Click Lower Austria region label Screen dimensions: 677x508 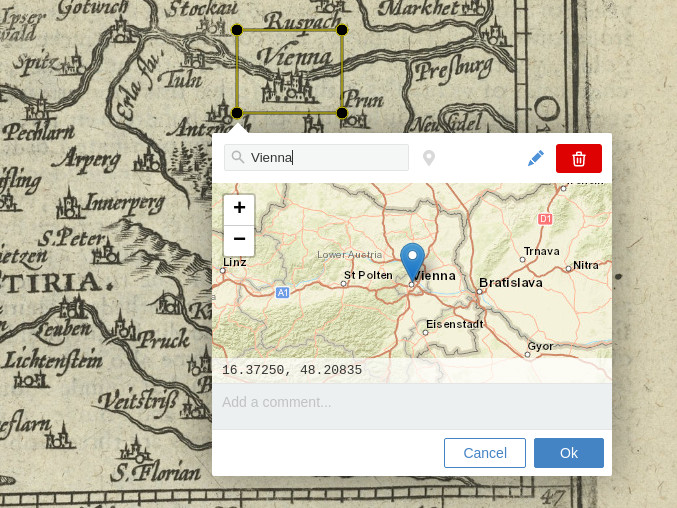coord(349,255)
